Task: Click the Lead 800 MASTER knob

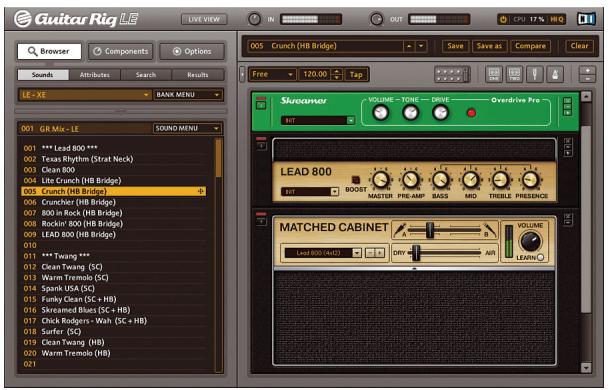Action: point(380,179)
